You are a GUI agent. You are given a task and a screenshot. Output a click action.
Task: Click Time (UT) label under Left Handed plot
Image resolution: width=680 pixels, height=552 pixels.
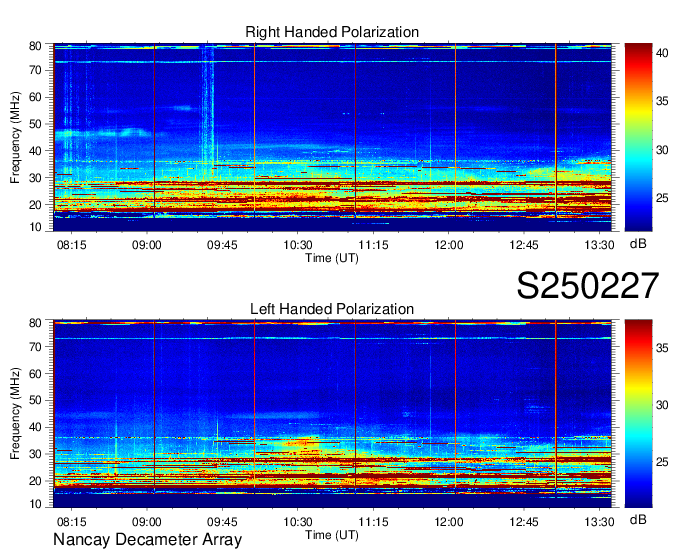[x=332, y=535]
